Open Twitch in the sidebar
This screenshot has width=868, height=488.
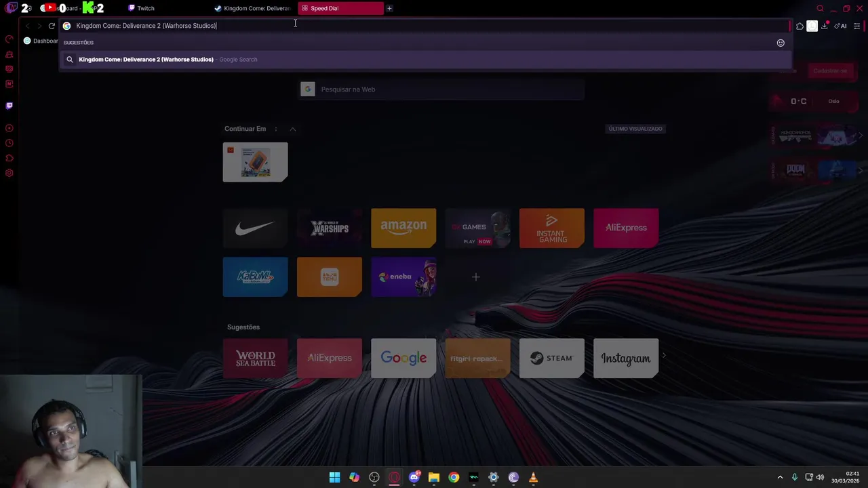click(x=9, y=106)
